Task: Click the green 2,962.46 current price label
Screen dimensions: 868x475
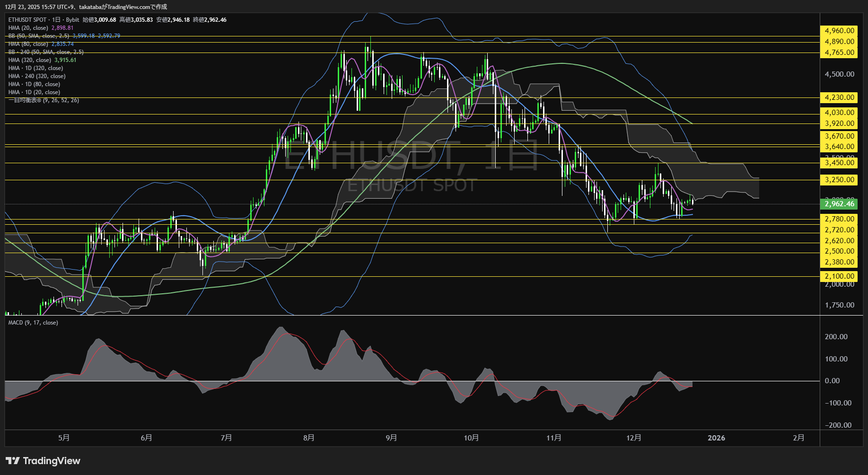Action: coord(839,204)
